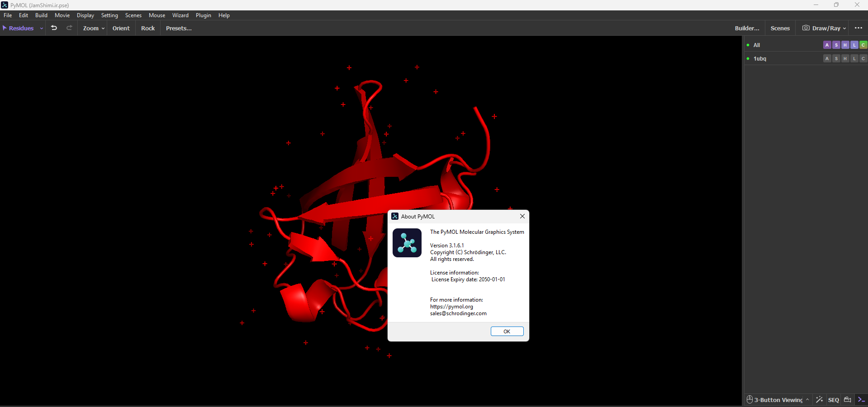Open the Presets... button
This screenshot has width=868, height=407.
tap(179, 28)
